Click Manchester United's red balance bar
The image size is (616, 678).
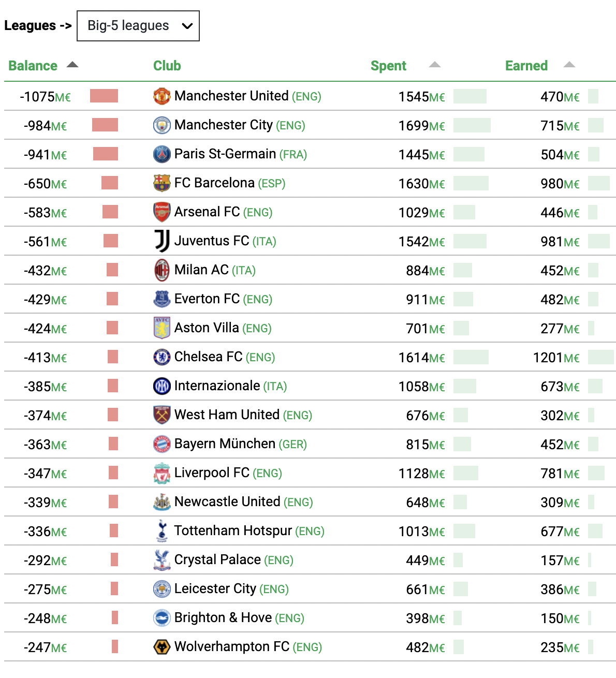pyautogui.click(x=104, y=96)
